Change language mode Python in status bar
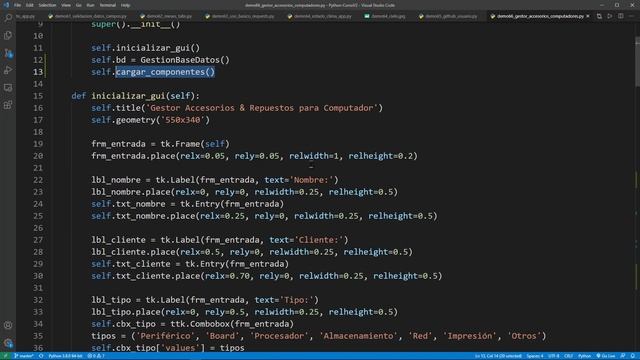640x360 pixels. 584,356
